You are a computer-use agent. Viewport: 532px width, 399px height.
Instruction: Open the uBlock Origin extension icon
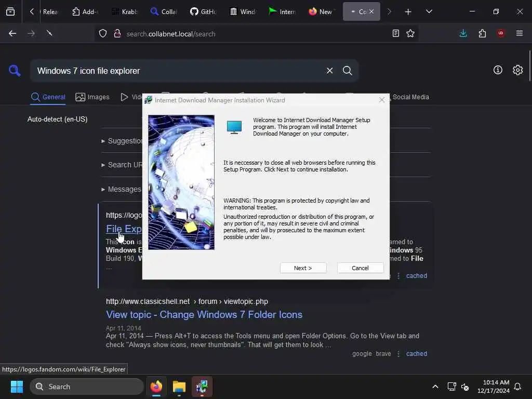click(x=501, y=33)
